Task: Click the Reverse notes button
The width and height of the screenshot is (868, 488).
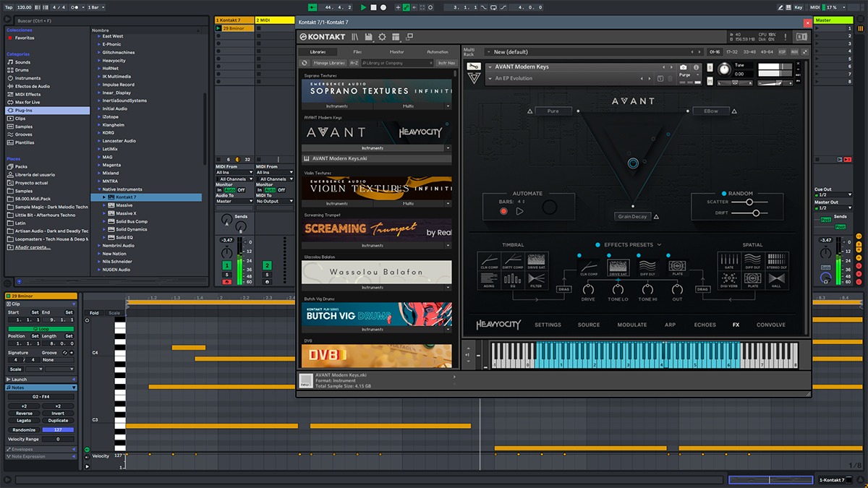Action: pos(24,414)
